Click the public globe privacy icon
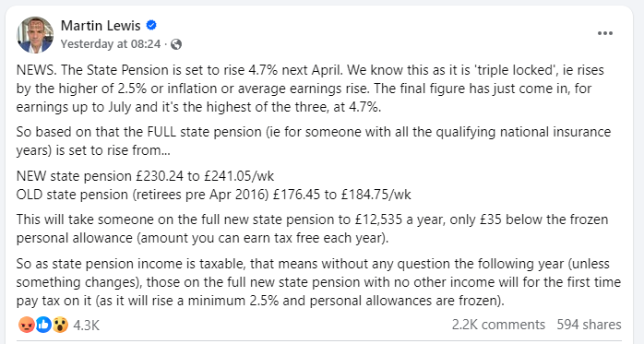This screenshot has height=344, width=644. [x=176, y=44]
